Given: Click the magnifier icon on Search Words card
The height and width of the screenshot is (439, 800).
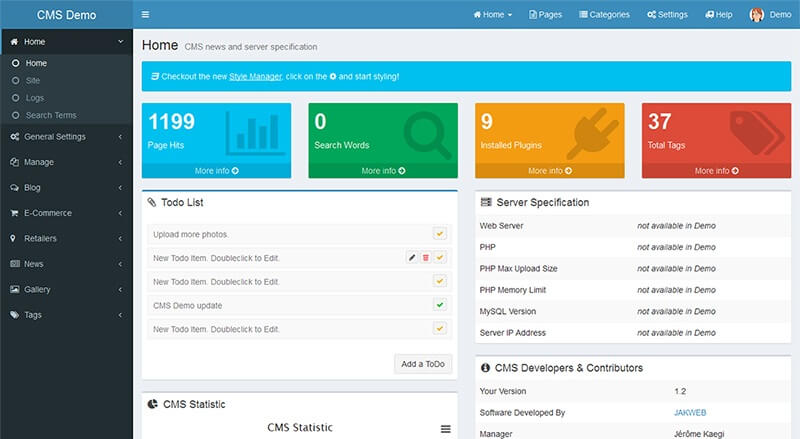Looking at the screenshot, I should pos(427,135).
